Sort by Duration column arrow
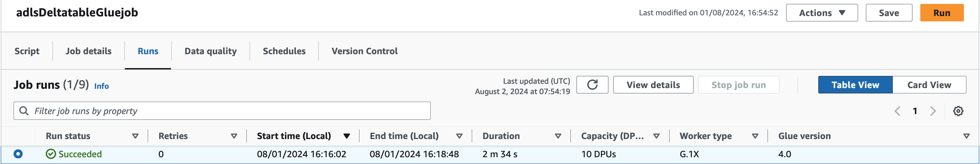 tap(558, 136)
